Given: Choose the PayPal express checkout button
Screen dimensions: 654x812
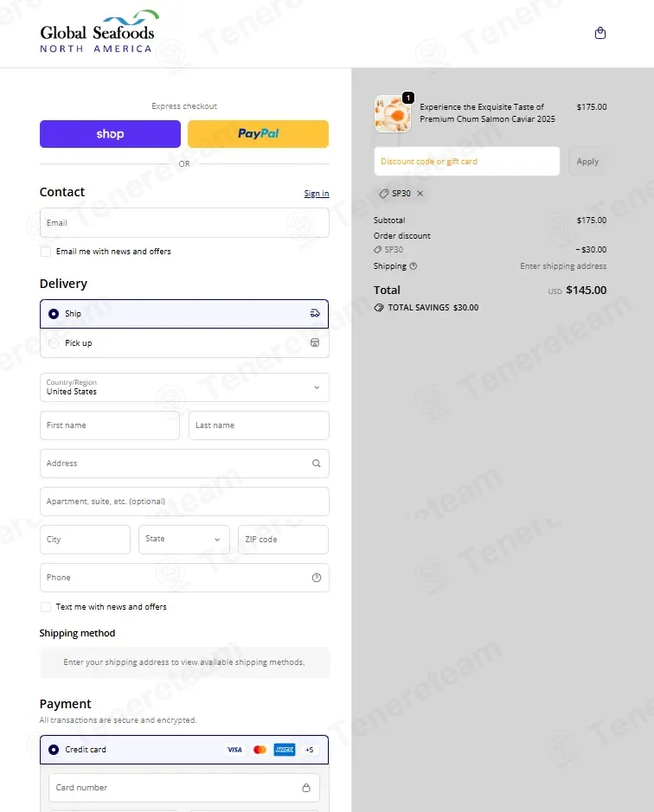Looking at the screenshot, I should tap(258, 134).
